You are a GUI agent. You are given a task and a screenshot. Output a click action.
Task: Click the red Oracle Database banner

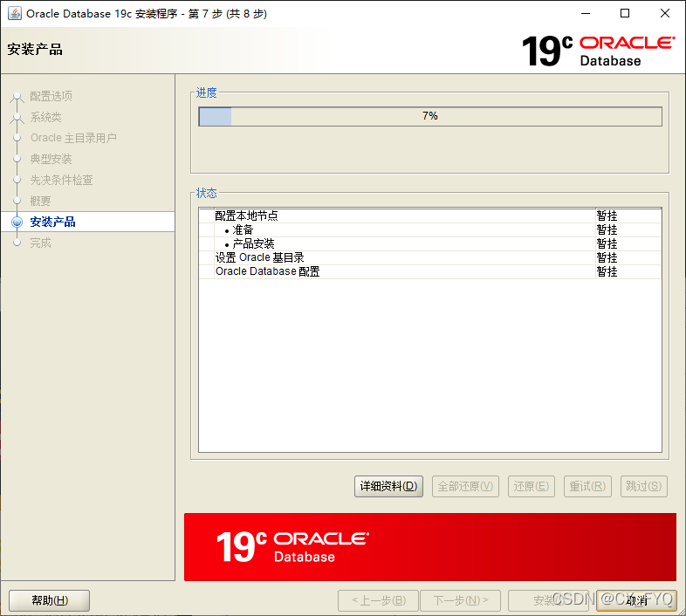tap(429, 547)
